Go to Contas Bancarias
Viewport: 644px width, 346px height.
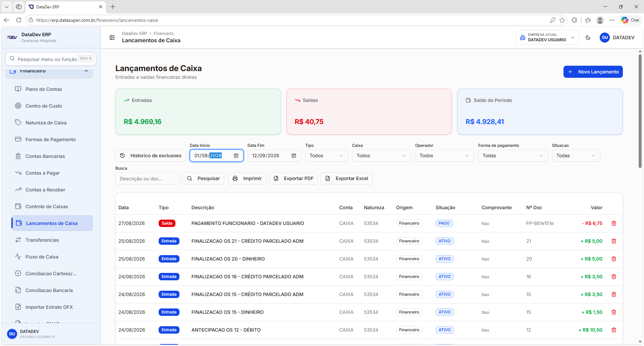(x=52, y=156)
